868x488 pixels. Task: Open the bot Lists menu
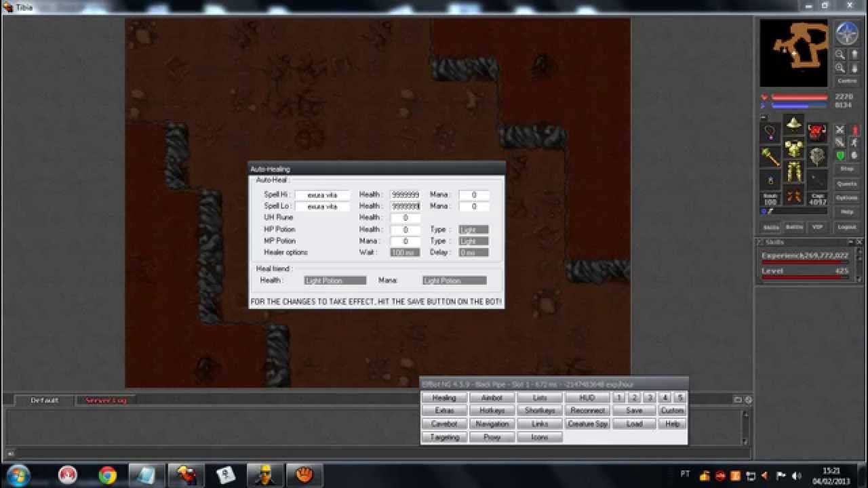click(540, 398)
